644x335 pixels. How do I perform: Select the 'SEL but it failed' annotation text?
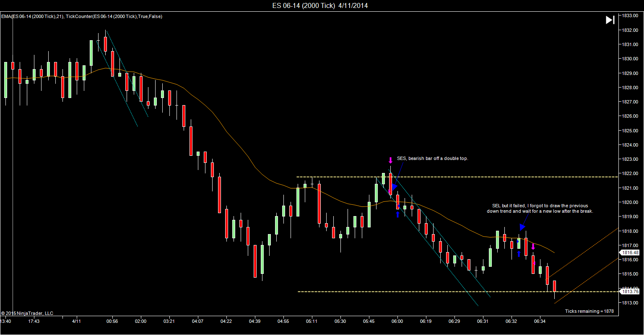540,209
